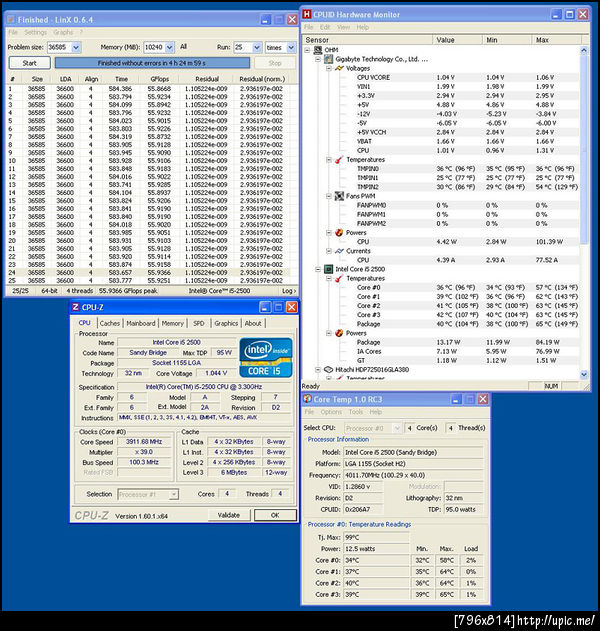The height and width of the screenshot is (631, 600).
Task: Open the times unit dropdown in LinX
Action: click(x=291, y=47)
